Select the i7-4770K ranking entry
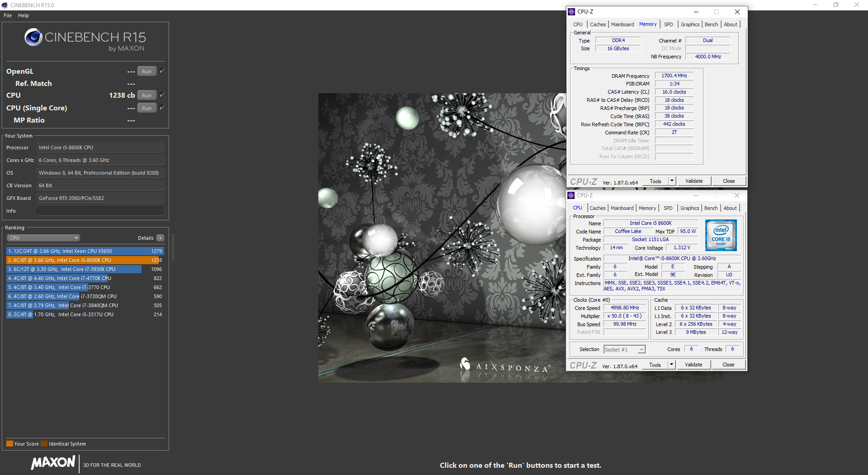Image resolution: width=868 pixels, height=475 pixels. (x=85, y=278)
